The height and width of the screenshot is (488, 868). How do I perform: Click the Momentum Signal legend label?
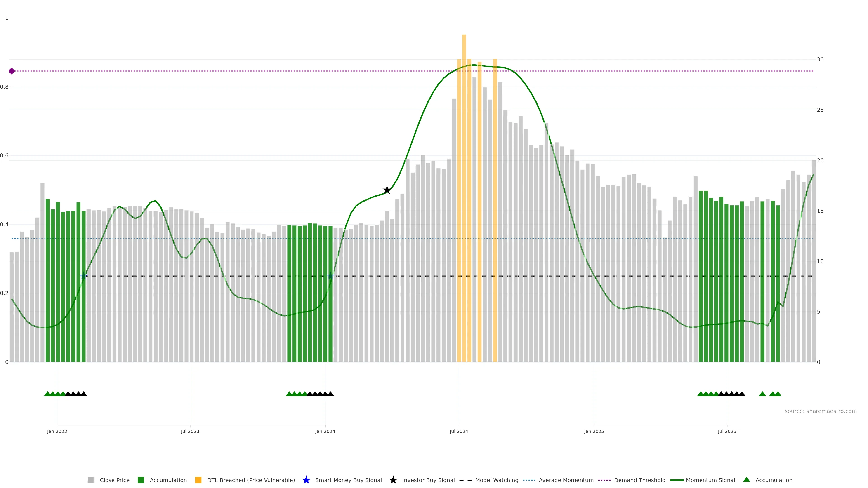coord(710,480)
